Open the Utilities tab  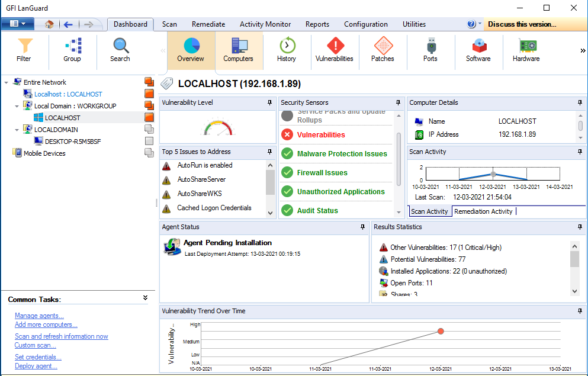click(x=415, y=24)
